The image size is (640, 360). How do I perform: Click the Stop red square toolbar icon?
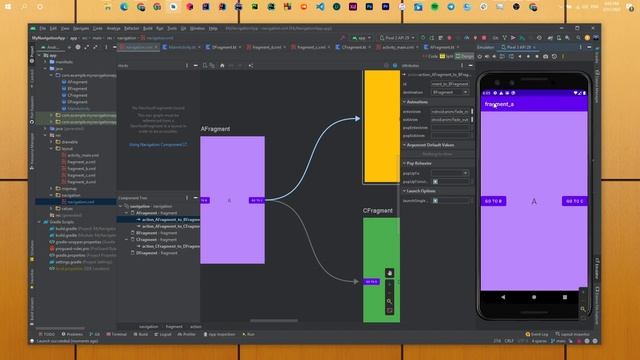(484, 38)
